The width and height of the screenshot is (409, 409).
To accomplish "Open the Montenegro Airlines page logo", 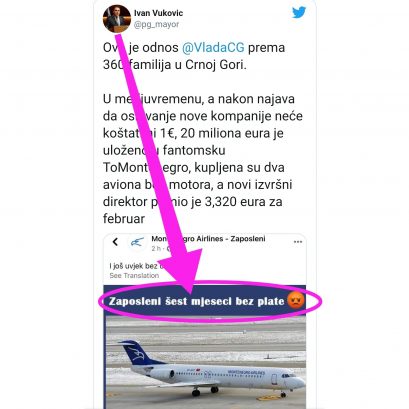I will [137, 242].
